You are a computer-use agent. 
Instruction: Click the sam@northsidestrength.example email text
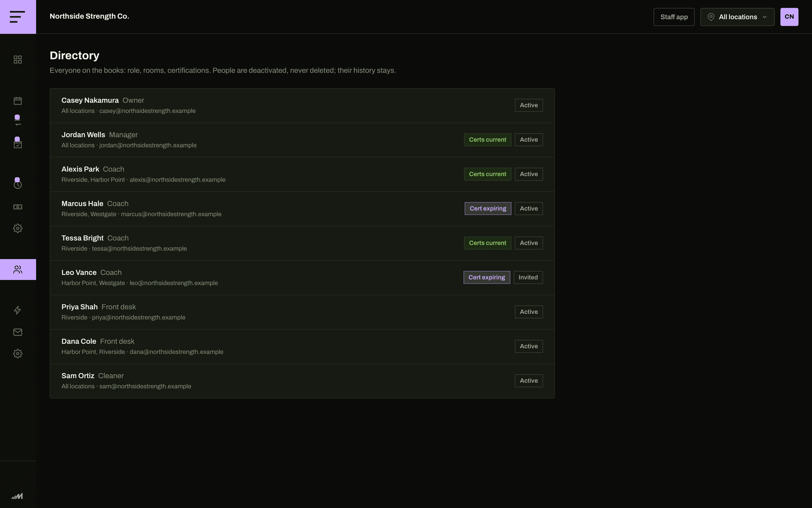pos(145,386)
